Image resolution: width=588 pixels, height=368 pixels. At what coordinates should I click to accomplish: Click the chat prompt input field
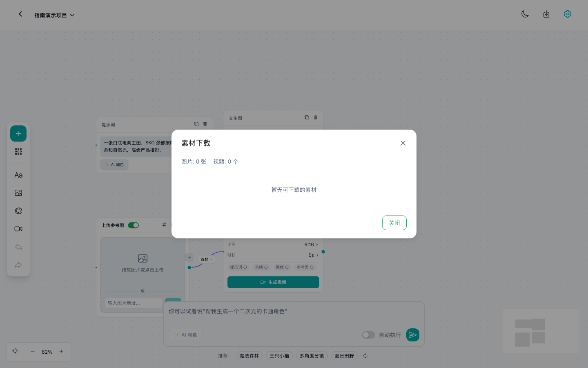294,312
